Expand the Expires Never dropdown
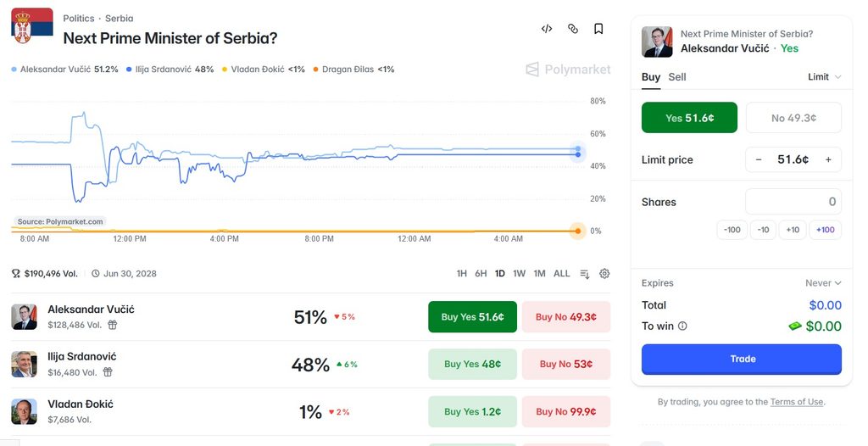The width and height of the screenshot is (868, 446). tap(823, 283)
